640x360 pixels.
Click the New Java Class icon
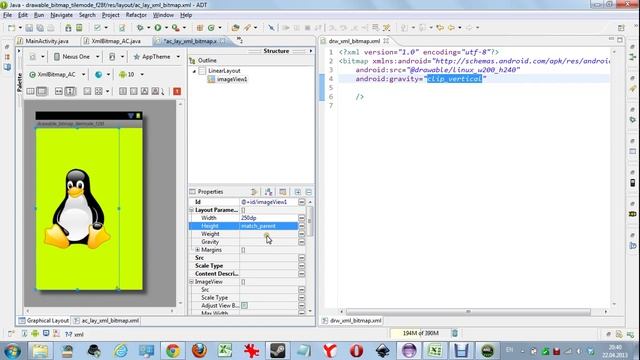(x=211, y=28)
